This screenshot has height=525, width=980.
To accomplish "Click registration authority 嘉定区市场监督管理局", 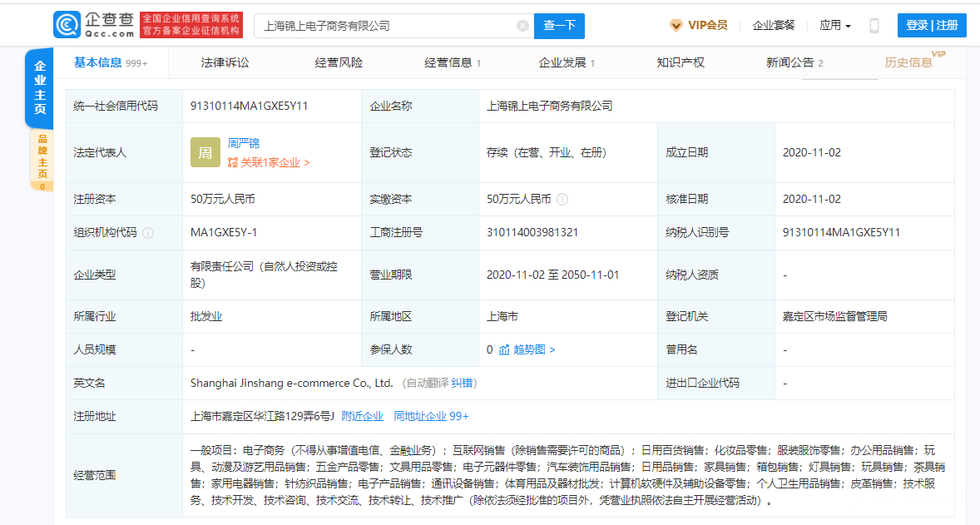I will pos(835,317).
